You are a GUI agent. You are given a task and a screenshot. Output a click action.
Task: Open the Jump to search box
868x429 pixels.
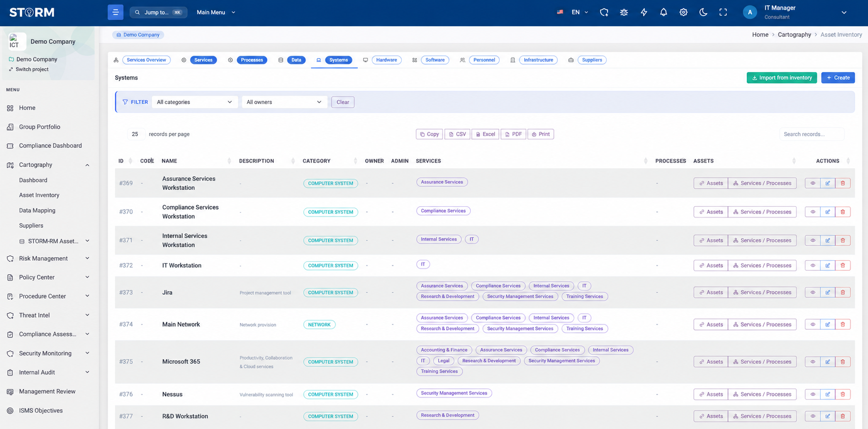[158, 12]
